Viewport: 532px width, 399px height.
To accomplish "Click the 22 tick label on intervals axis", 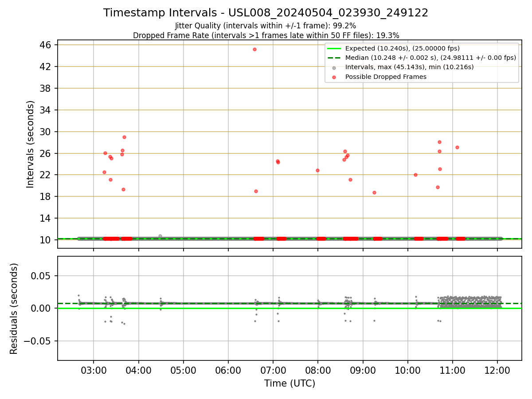I will [x=47, y=175].
